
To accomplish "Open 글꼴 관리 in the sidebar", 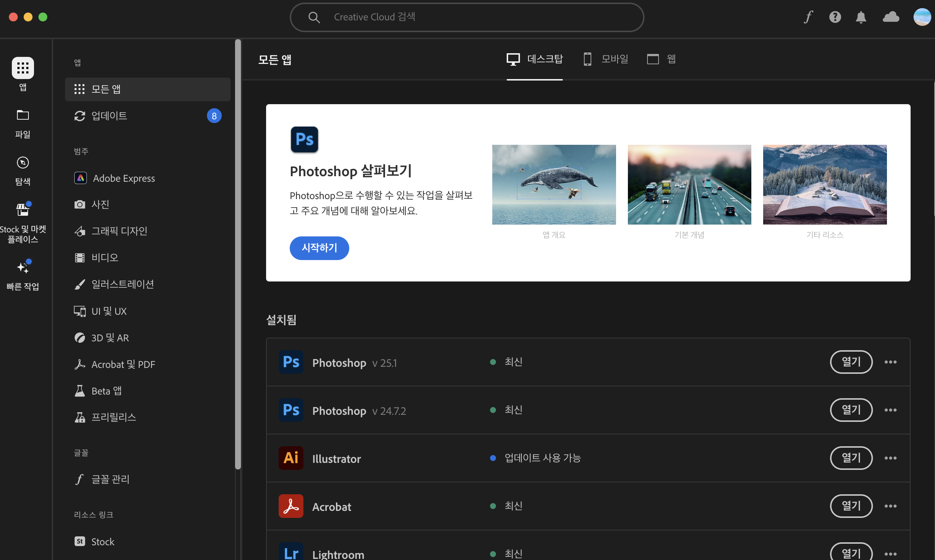I will click(147, 479).
